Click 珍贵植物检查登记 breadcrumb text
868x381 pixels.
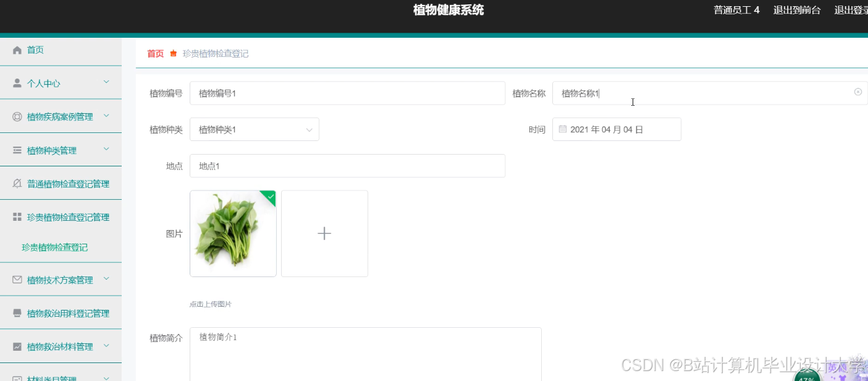point(216,54)
